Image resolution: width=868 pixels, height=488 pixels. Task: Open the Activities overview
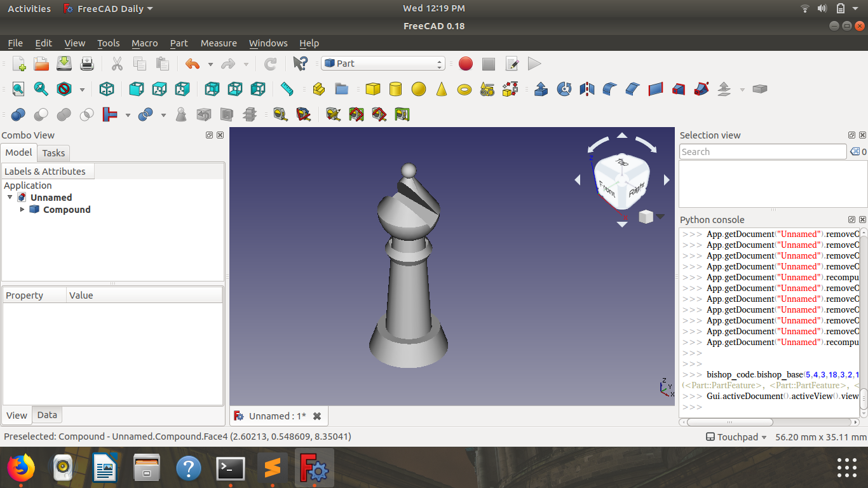pyautogui.click(x=29, y=9)
